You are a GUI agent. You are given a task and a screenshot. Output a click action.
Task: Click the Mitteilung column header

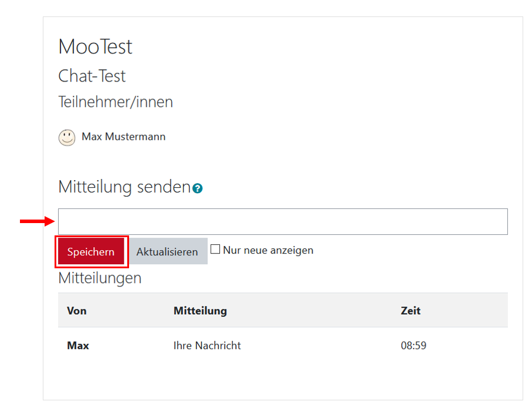click(200, 311)
